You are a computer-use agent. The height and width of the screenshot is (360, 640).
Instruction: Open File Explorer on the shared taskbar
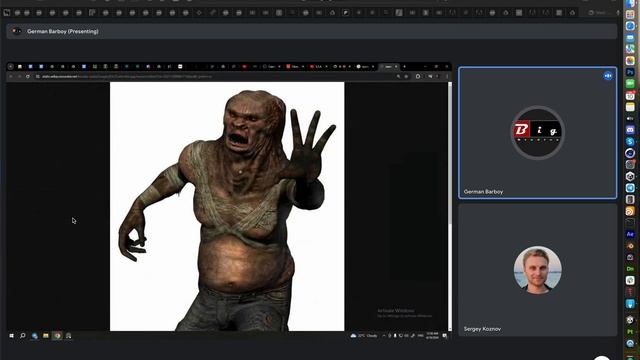(46, 336)
